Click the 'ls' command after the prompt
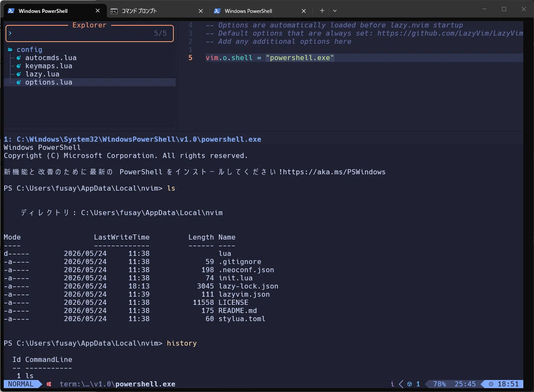534x392 pixels. click(171, 188)
